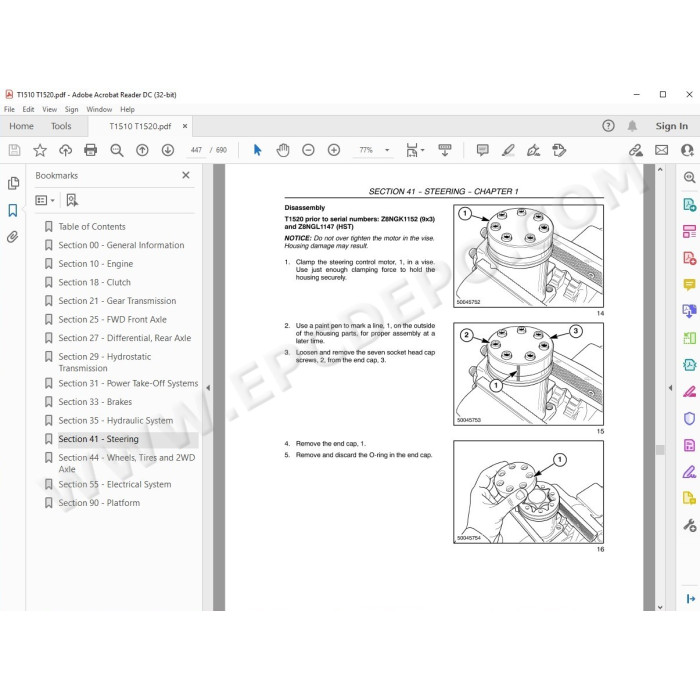Click the Sign In link
The image size is (700, 700).
pyautogui.click(x=671, y=126)
